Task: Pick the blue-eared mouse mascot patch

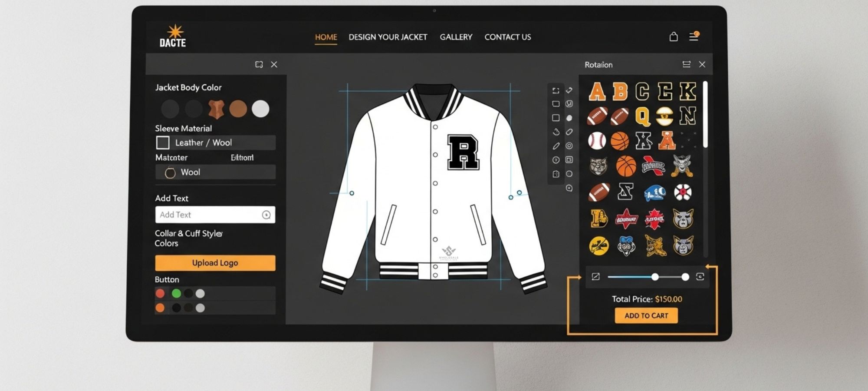Action: click(626, 245)
